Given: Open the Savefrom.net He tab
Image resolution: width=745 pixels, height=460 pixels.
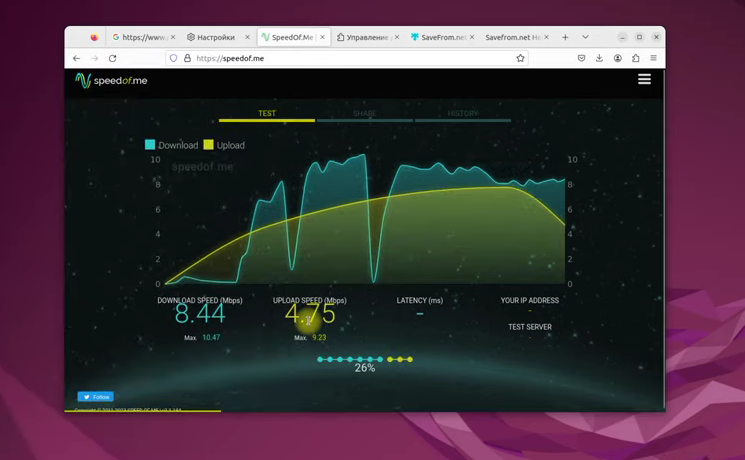Looking at the screenshot, I should point(517,37).
